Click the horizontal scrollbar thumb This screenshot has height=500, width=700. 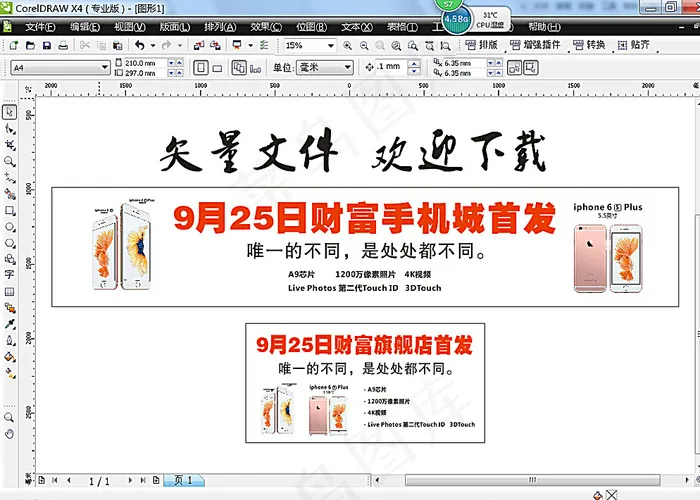532,480
